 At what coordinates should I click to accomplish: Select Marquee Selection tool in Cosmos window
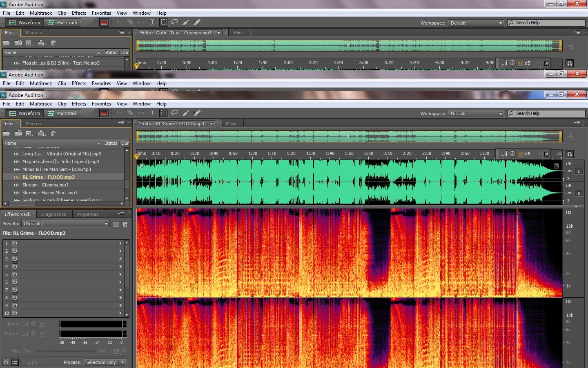coord(164,22)
